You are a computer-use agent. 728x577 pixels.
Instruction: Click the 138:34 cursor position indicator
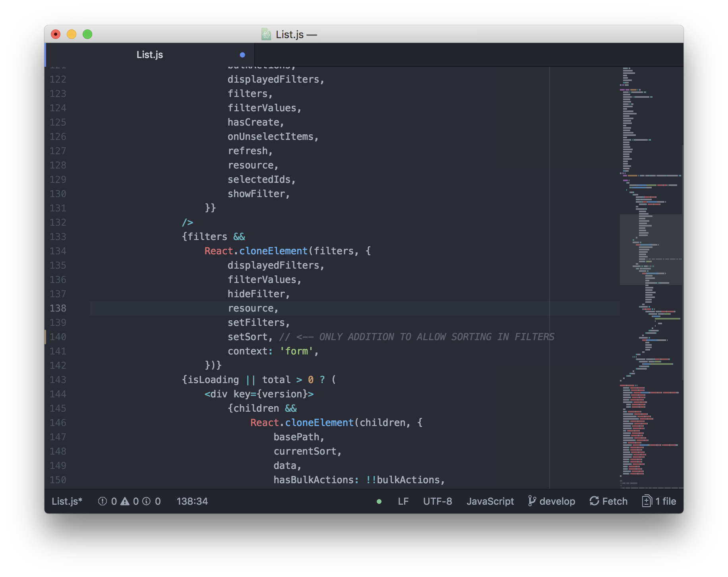point(192,501)
